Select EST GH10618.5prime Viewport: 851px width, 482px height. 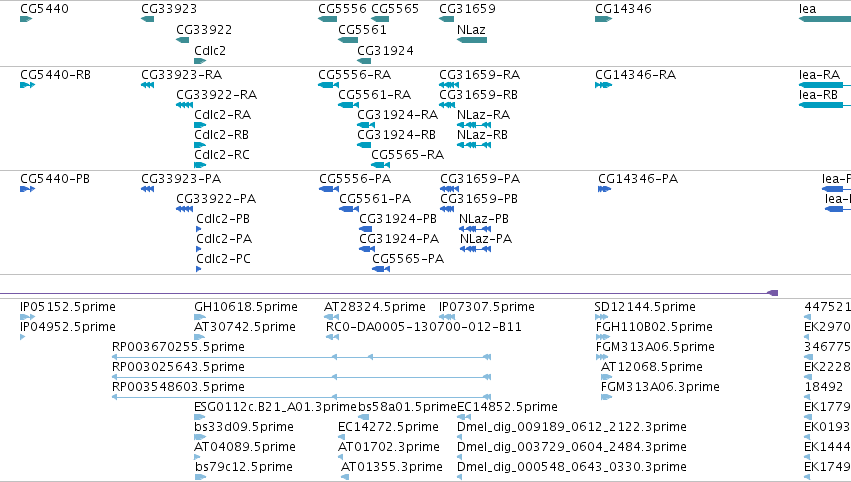[246, 307]
